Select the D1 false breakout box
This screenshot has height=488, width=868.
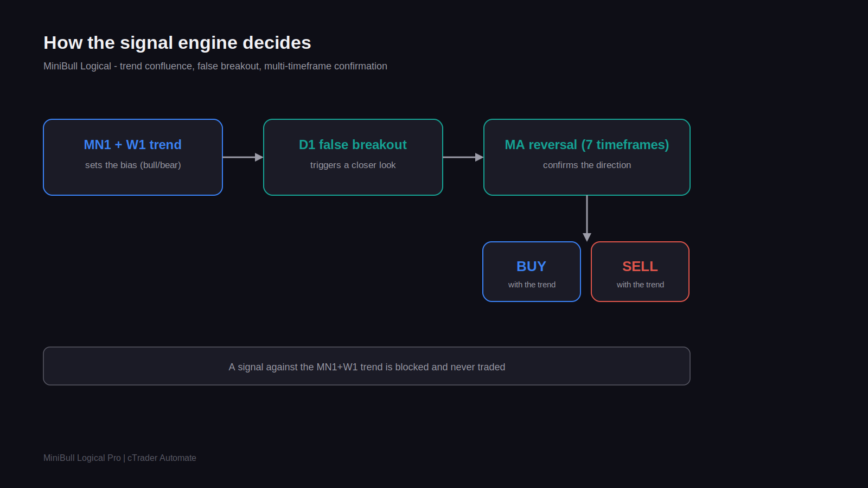click(353, 157)
